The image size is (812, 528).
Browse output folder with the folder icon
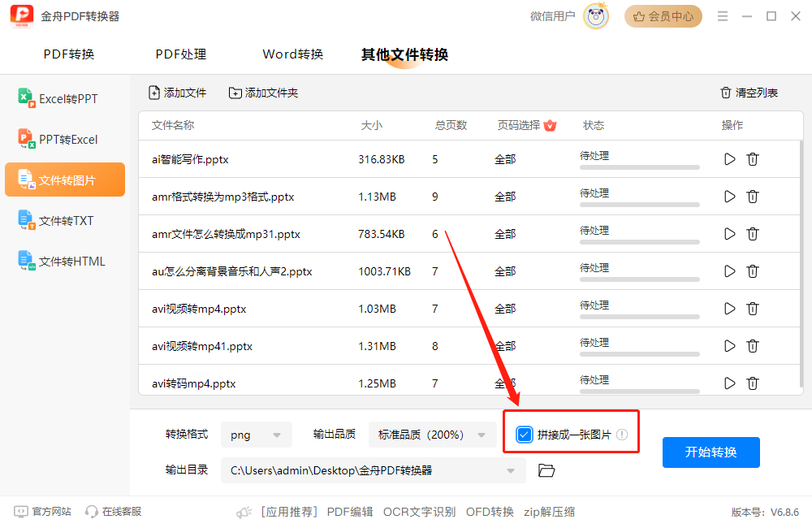pyautogui.click(x=546, y=470)
